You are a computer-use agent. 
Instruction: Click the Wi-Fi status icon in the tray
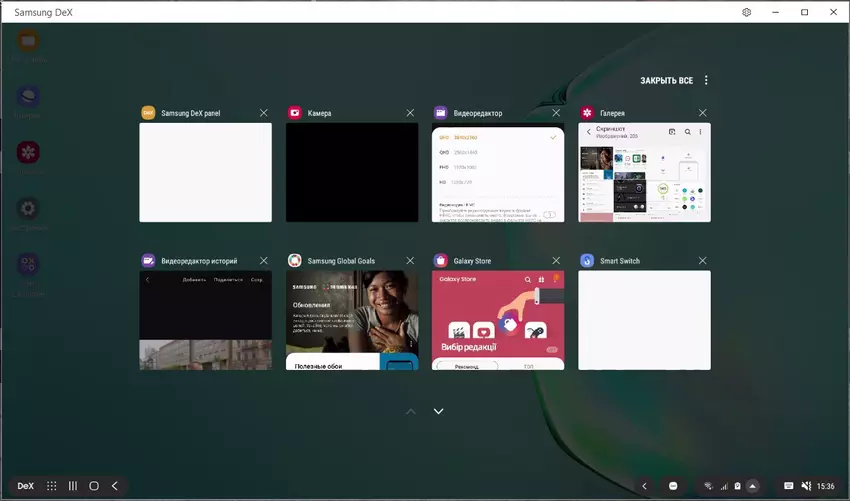click(x=708, y=486)
